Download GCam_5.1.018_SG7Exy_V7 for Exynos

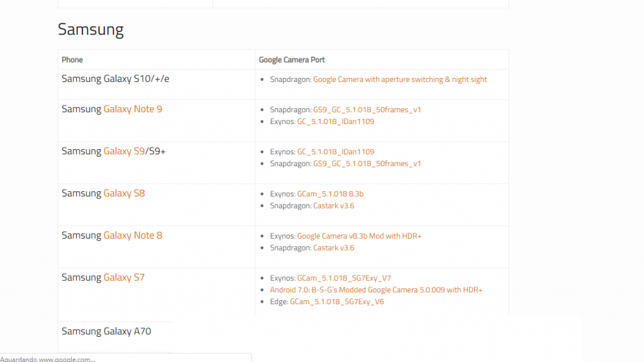(x=344, y=278)
